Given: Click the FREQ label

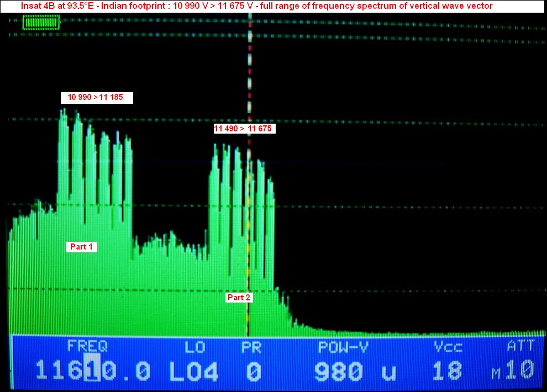Looking at the screenshot, I should pyautogui.click(x=87, y=346).
